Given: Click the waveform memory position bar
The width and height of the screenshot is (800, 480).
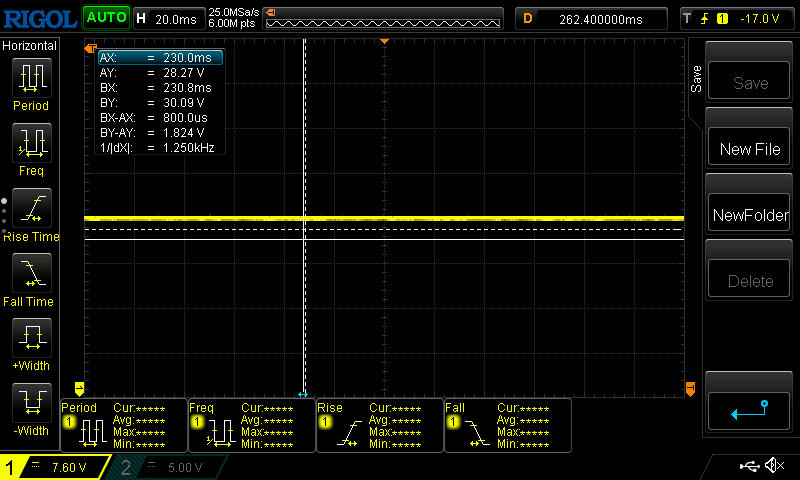Looking at the screenshot, I should (x=385, y=18).
